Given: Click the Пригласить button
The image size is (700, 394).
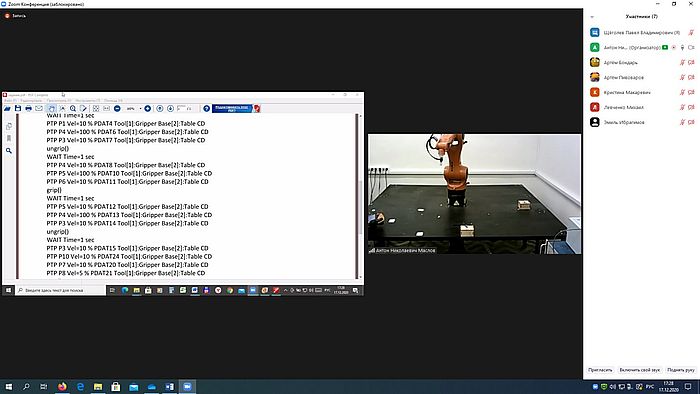Looking at the screenshot, I should coord(600,370).
